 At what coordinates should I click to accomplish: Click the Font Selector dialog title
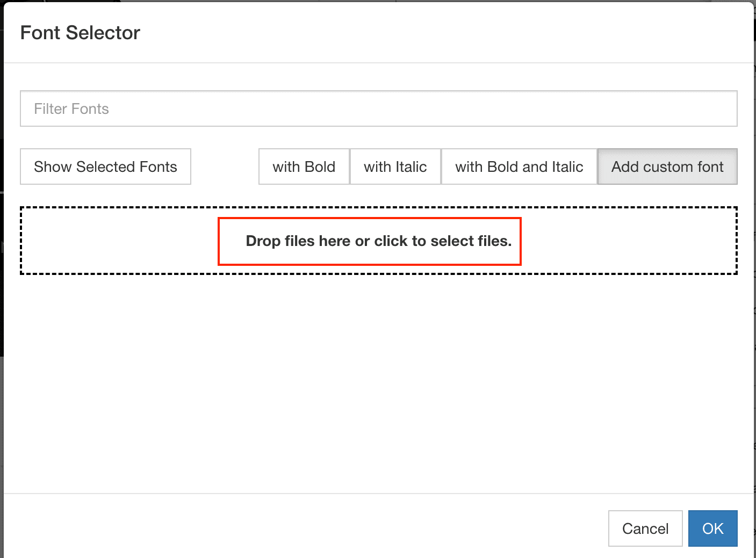pyautogui.click(x=80, y=33)
